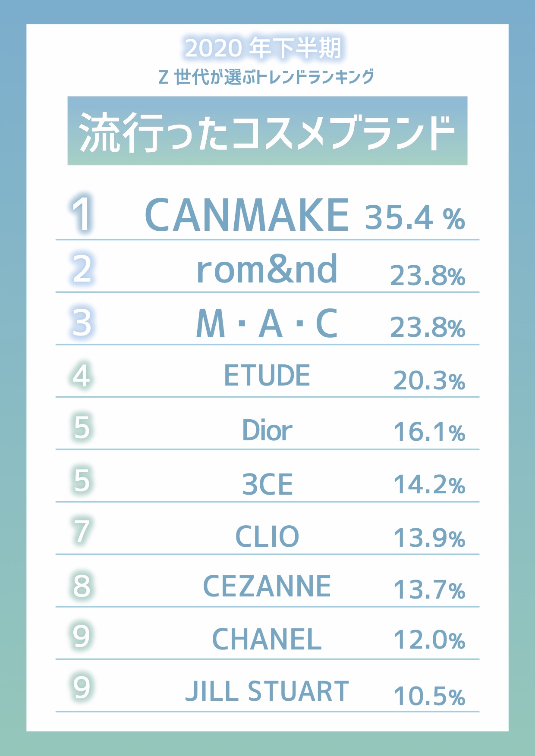535x756 pixels.
Task: Click the Dior brand name
Action: coord(267,430)
